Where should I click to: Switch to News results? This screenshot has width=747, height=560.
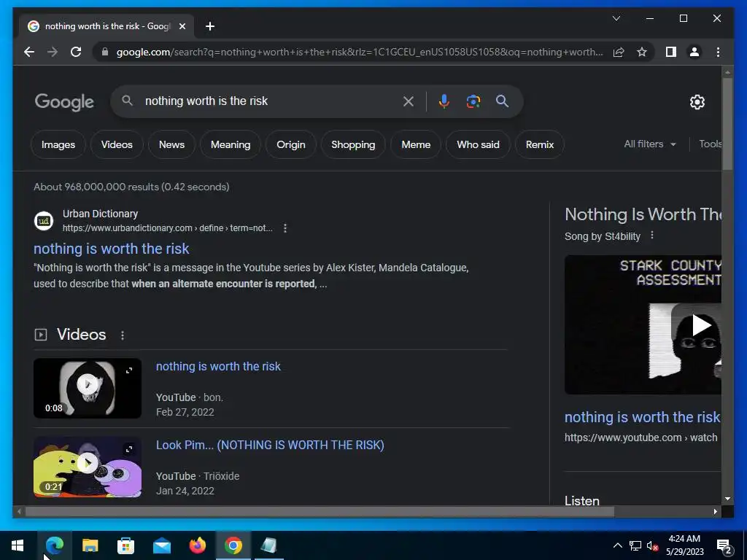(x=171, y=144)
